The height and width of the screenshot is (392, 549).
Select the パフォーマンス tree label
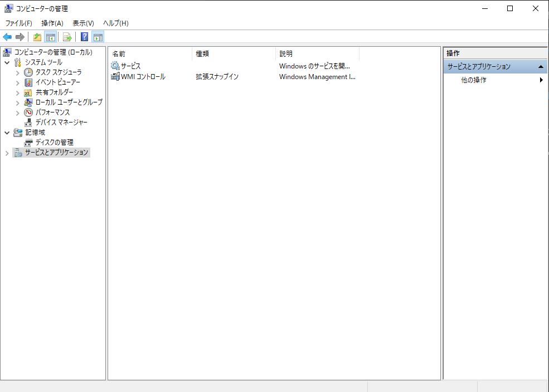[52, 112]
